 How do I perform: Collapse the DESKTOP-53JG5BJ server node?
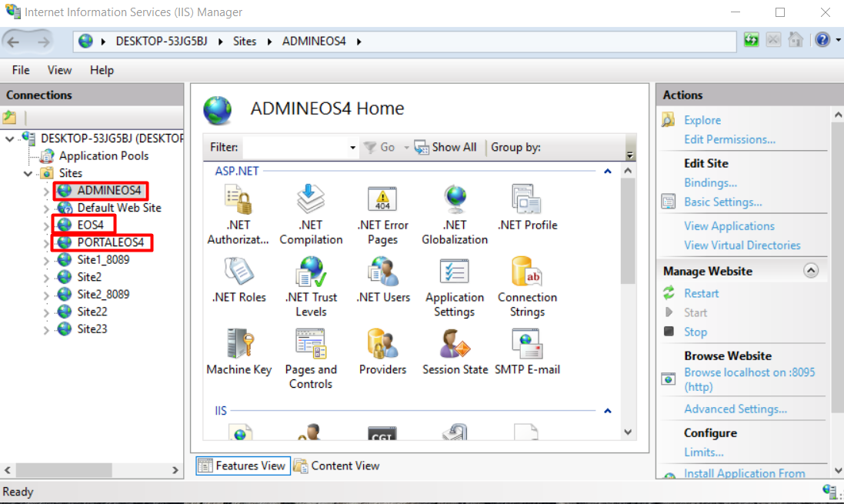click(9, 139)
